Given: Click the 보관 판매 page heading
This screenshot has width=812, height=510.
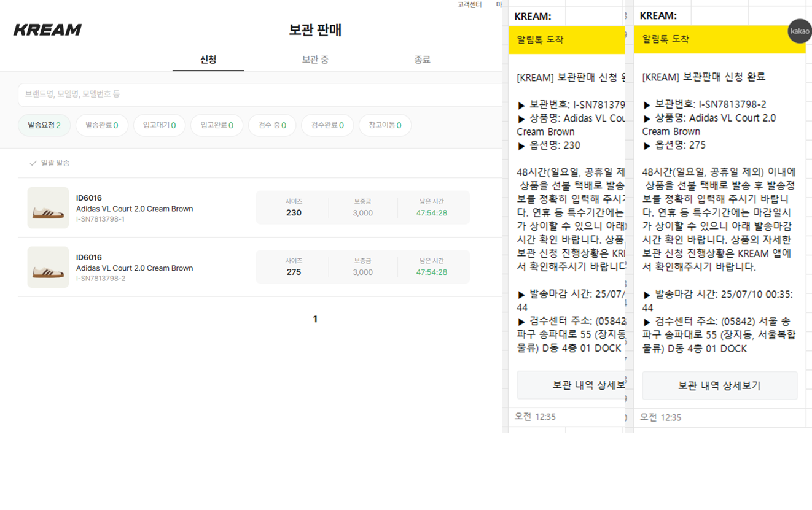Looking at the screenshot, I should point(315,30).
